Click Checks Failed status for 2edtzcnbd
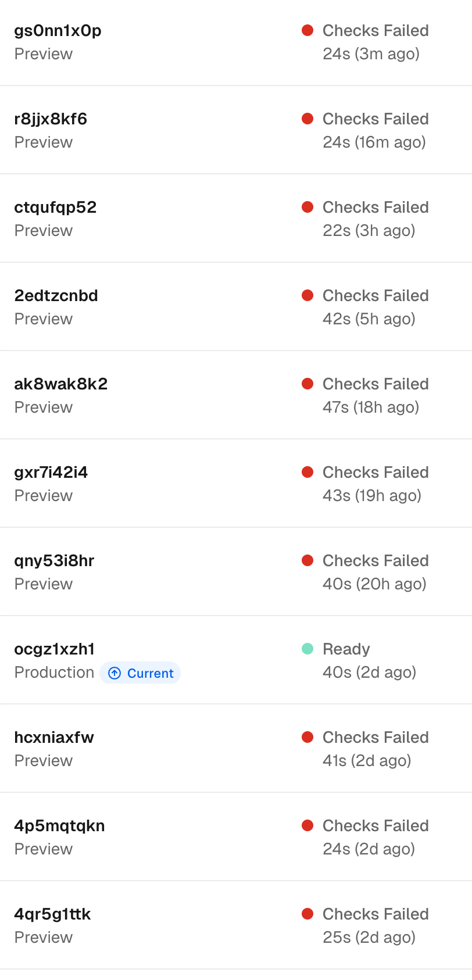This screenshot has height=980, width=472. 376,295
